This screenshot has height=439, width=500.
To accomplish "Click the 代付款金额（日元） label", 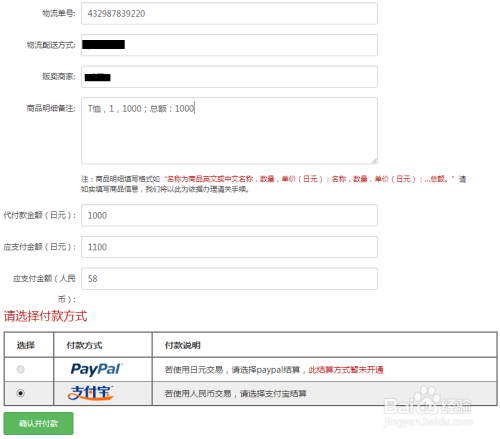I will click(40, 215).
